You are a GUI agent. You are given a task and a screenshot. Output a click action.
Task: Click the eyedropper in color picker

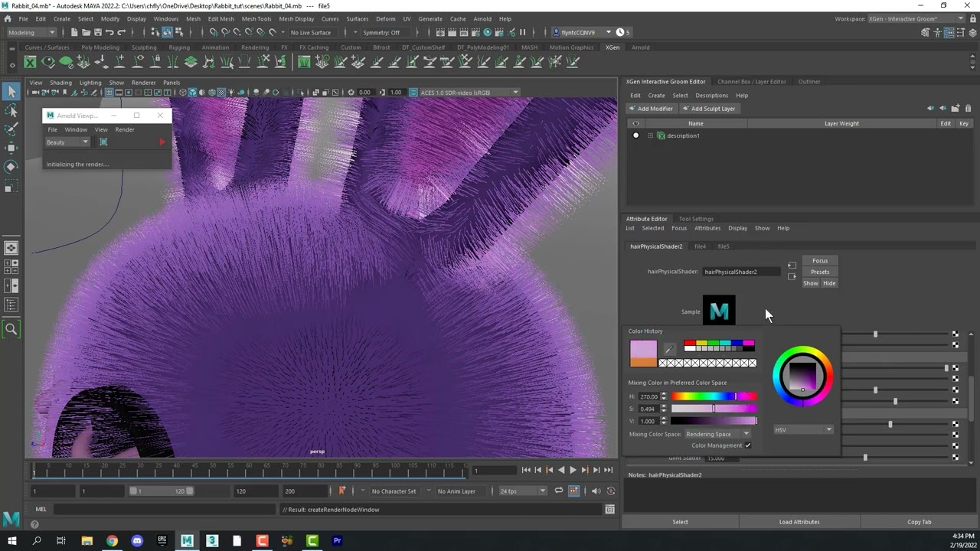click(669, 349)
